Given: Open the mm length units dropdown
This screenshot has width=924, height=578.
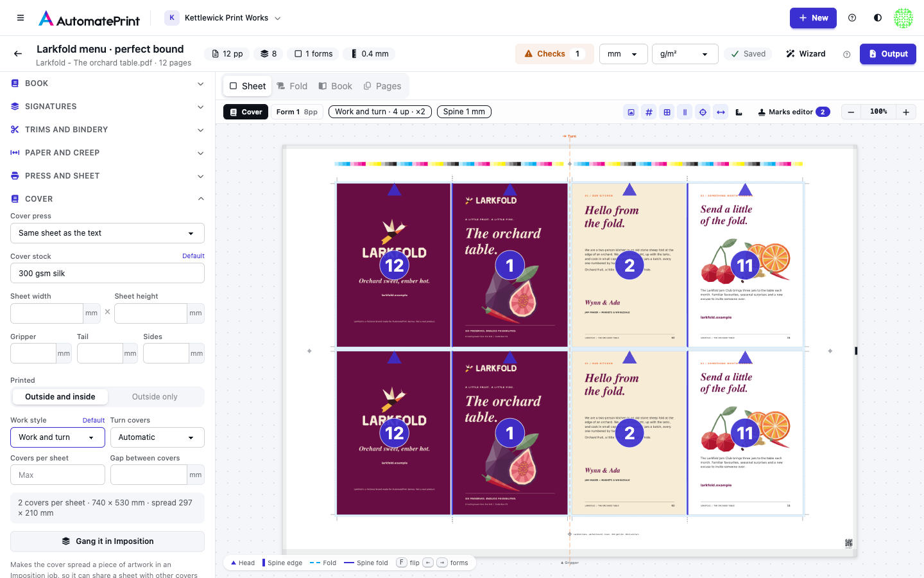Looking at the screenshot, I should coord(623,54).
